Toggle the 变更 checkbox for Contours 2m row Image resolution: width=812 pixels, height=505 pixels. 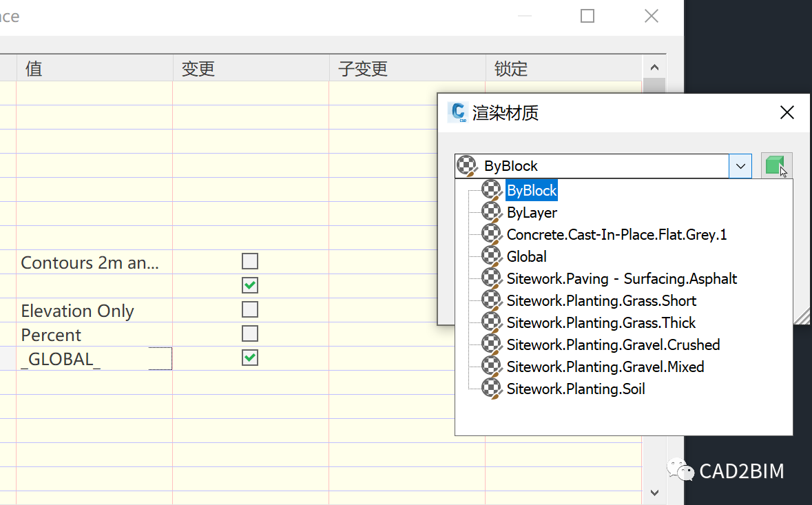click(x=250, y=261)
